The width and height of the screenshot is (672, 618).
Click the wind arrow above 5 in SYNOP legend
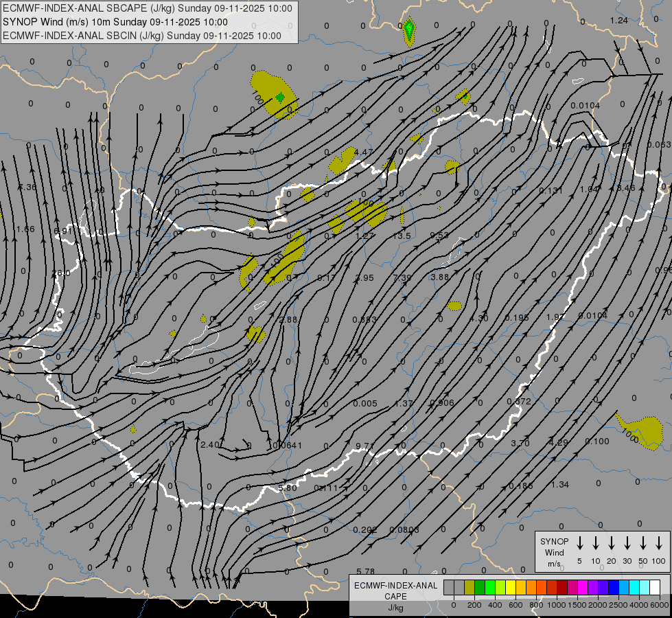(x=579, y=543)
